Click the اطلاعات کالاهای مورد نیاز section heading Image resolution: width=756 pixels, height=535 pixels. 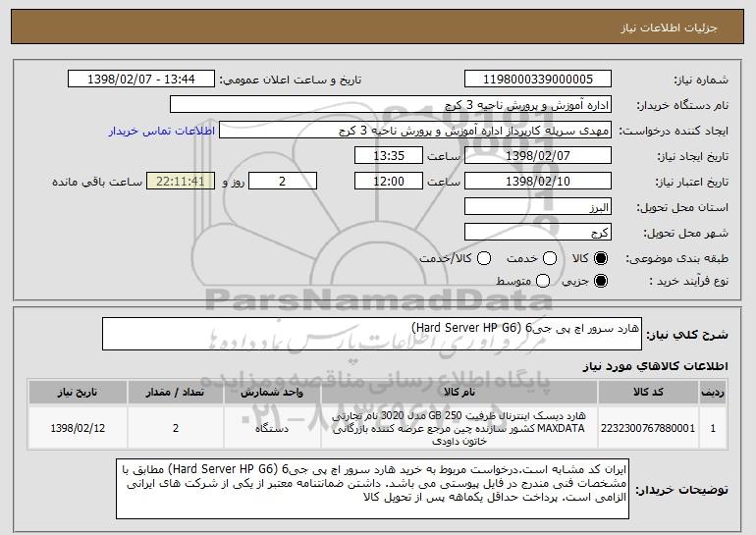click(x=656, y=366)
